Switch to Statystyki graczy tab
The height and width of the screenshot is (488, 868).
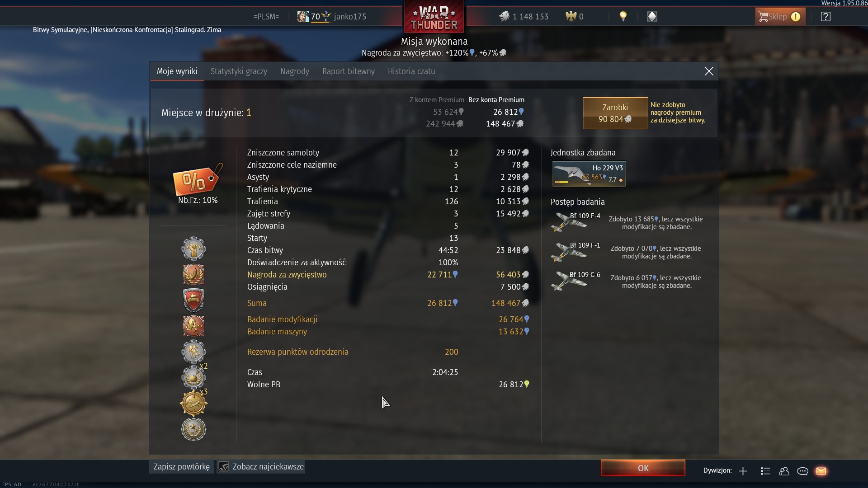(239, 71)
